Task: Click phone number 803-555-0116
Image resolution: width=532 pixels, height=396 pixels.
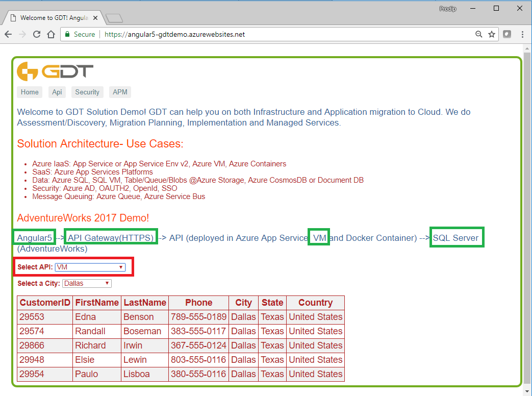Action: coord(199,360)
